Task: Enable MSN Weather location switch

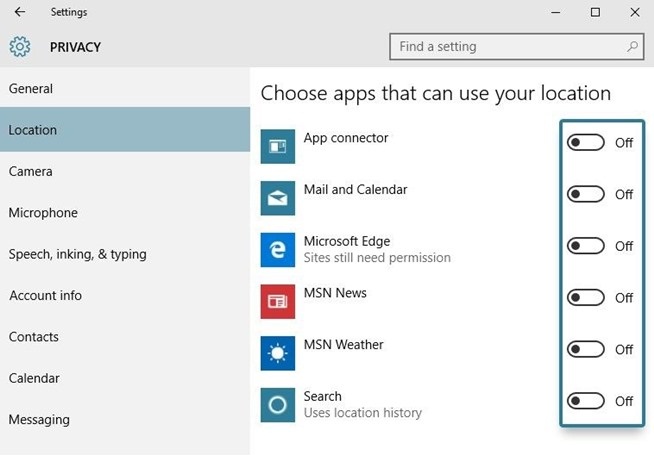Action: [586, 350]
